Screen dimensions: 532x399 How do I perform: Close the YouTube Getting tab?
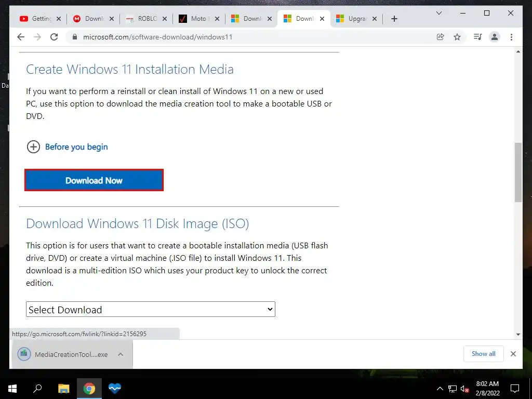(x=59, y=19)
